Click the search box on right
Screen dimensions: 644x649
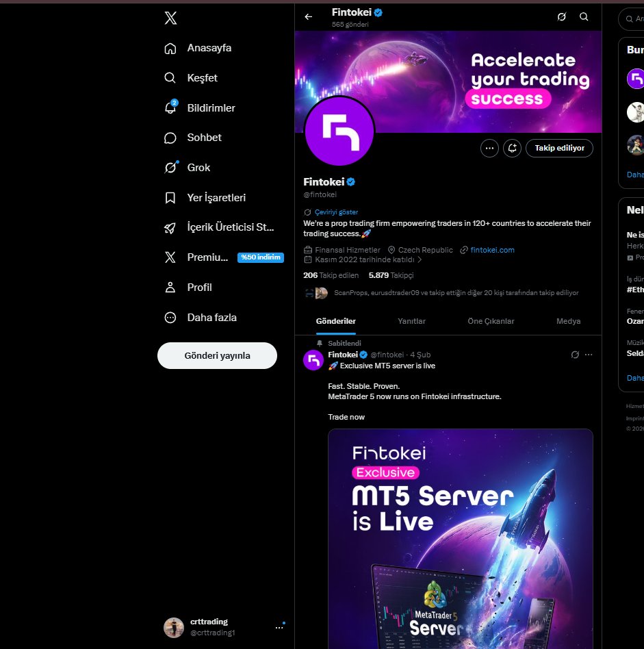click(x=632, y=18)
